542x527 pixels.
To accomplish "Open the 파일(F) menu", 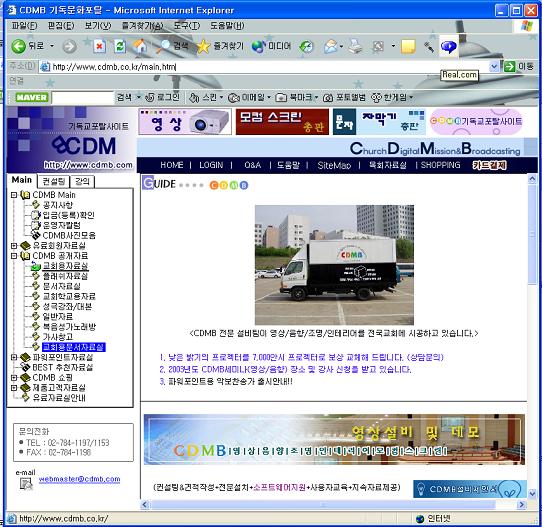I will pos(24,26).
